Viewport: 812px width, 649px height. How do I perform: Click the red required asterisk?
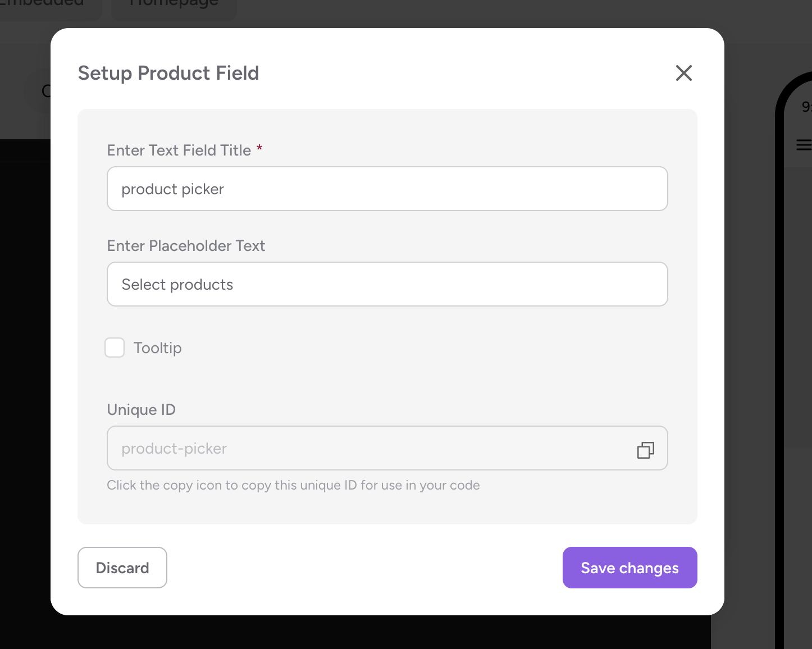[x=259, y=148]
